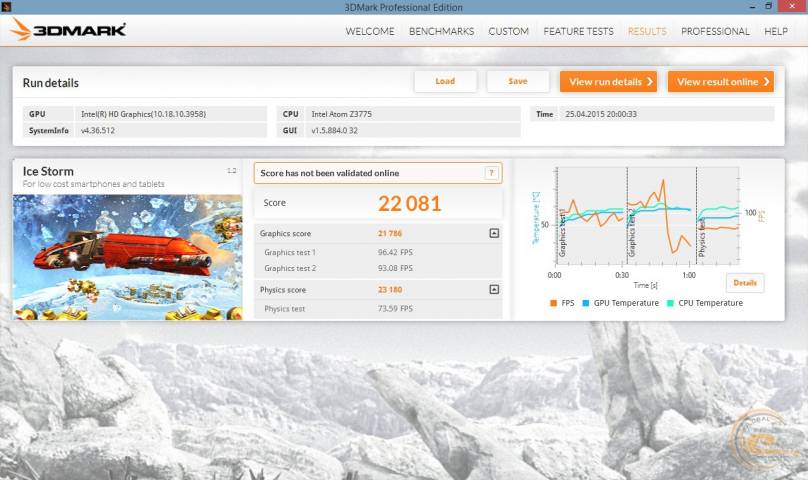This screenshot has height=480, width=808.
Task: Click the GPU Temperature legend swatch
Action: point(586,303)
